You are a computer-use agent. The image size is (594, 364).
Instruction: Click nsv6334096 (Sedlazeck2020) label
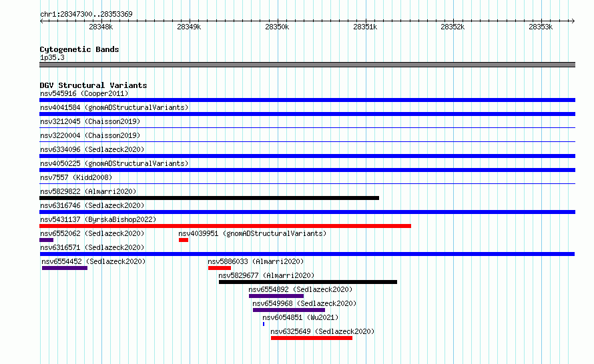[92, 149]
